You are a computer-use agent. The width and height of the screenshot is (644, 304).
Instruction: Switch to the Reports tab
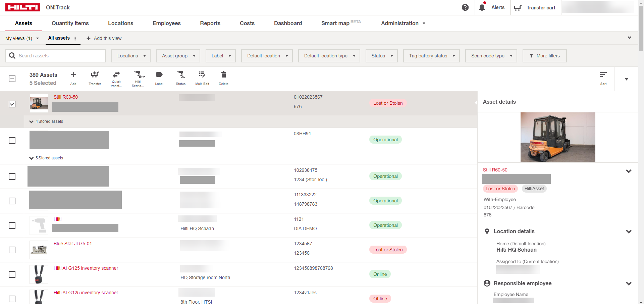pos(210,23)
